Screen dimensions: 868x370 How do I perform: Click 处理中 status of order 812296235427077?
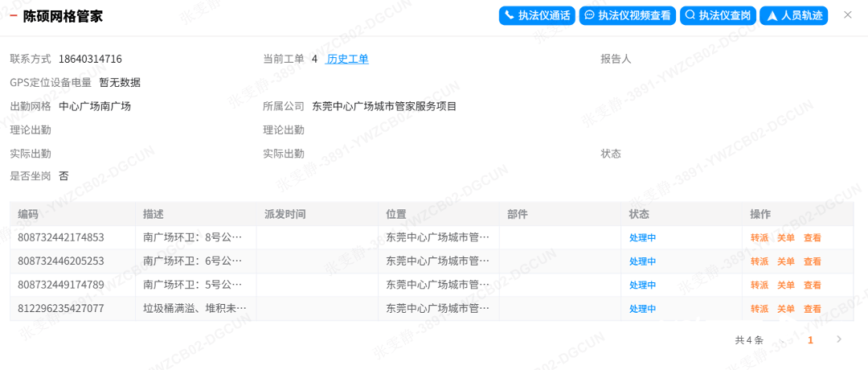[643, 309]
